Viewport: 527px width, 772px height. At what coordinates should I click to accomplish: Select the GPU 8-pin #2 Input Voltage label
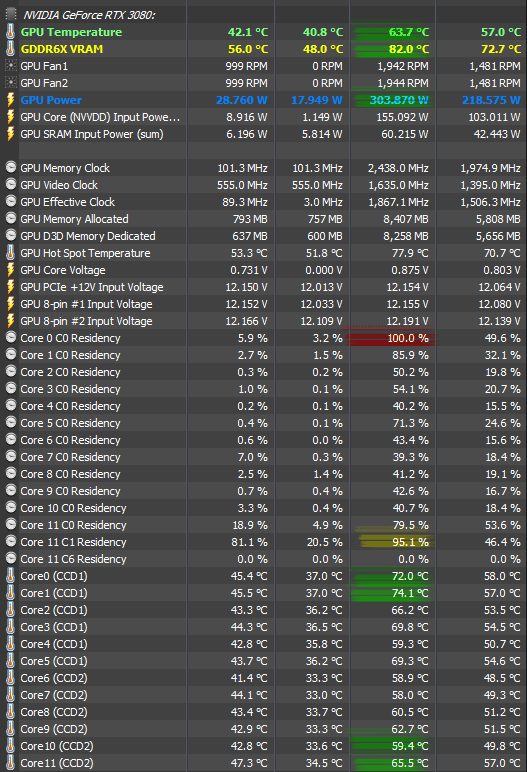[x=86, y=321]
